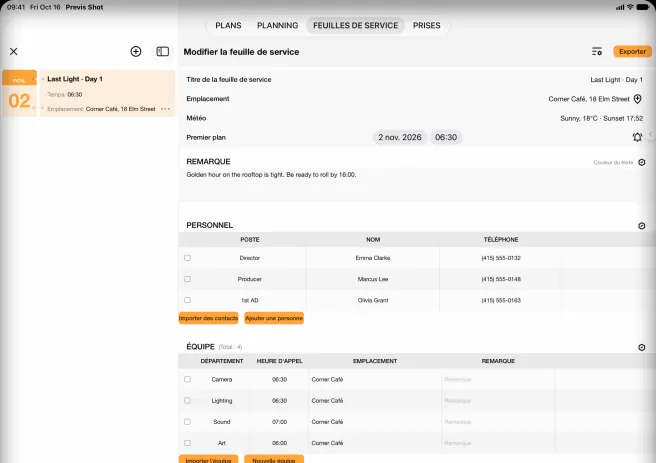This screenshot has width=656, height=463.
Task: Edit the call sheet title Last Light - Day 1
Action: pos(616,79)
